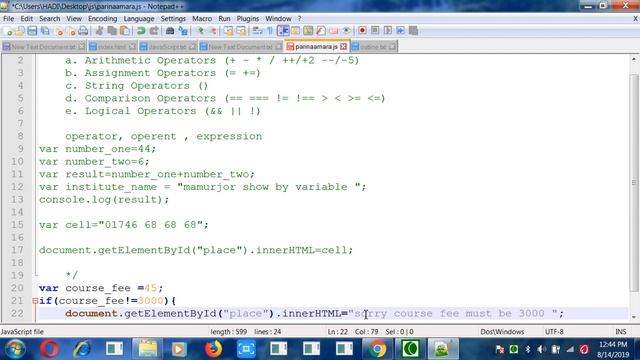The image size is (640, 360).
Task: Close the index.html tab with its X
Action: click(132, 47)
